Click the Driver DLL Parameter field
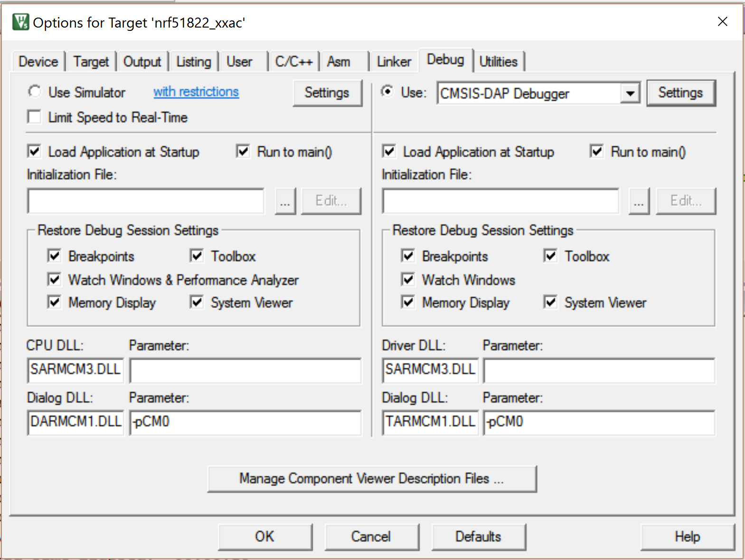 (x=599, y=370)
